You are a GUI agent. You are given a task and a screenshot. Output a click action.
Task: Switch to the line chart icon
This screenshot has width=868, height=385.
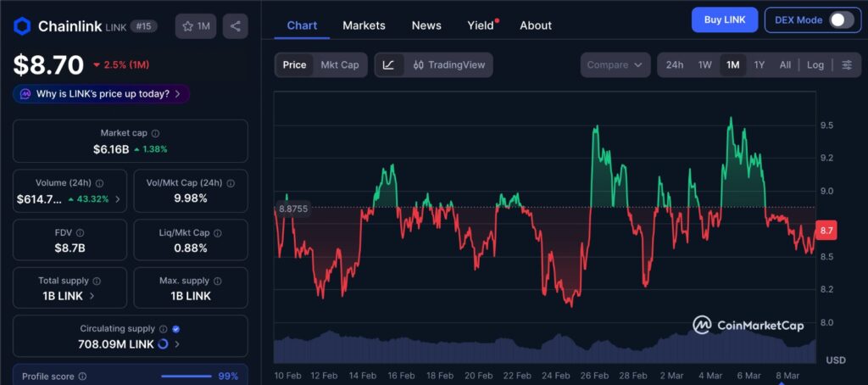click(388, 64)
